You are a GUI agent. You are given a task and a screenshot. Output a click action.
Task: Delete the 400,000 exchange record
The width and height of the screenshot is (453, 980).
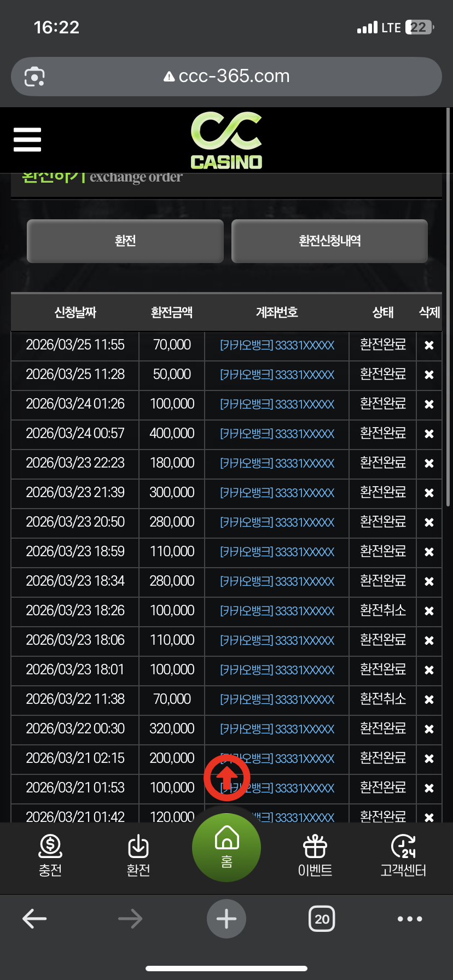coord(429,434)
